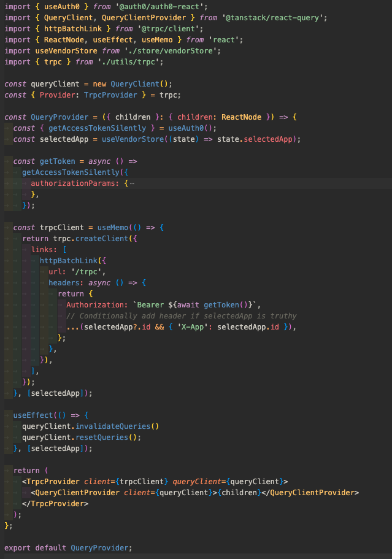The height and width of the screenshot is (559, 392).
Task: Place cursor on 'new QueryClient()' expression
Action: click(130, 84)
